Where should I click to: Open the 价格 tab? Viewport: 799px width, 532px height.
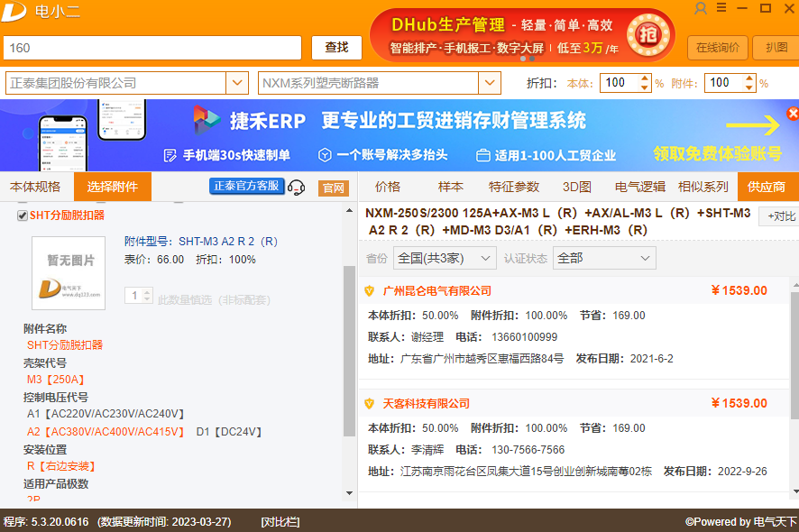(x=388, y=187)
